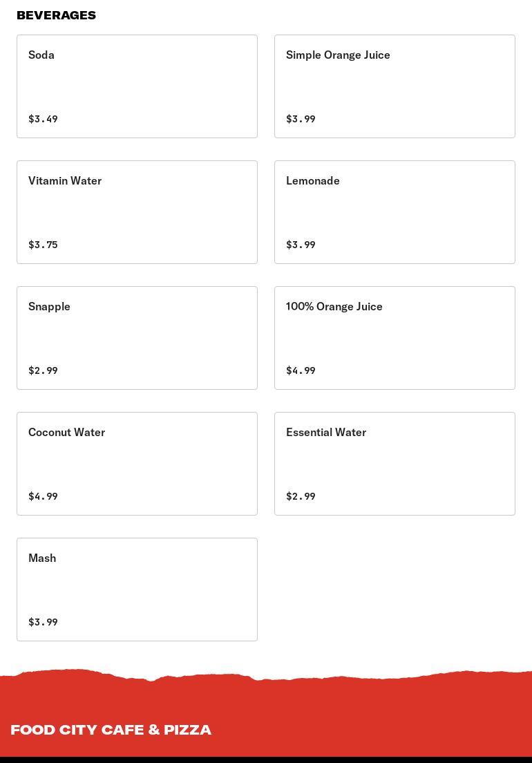The height and width of the screenshot is (763, 532).
Task: Click the $2.99 Essential Water price
Action: coord(301,496)
